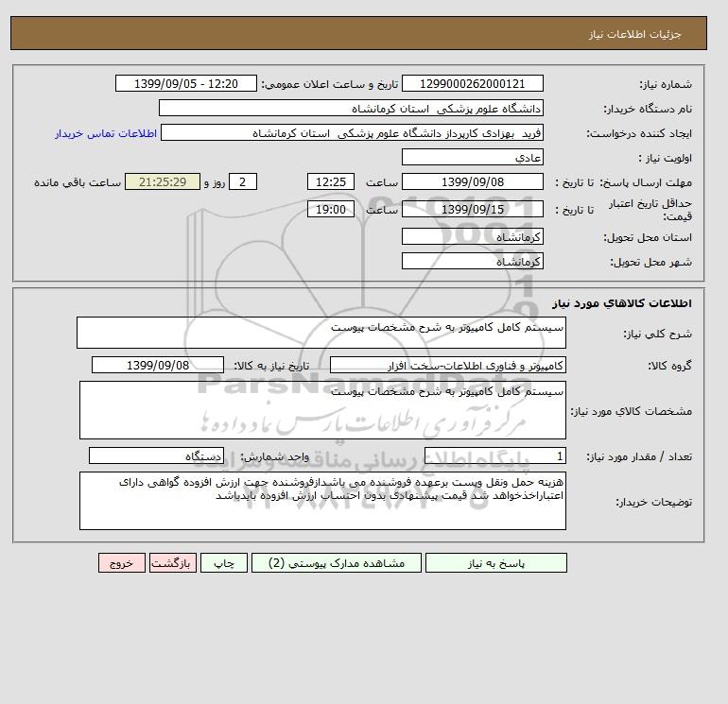Click the مشخصات کالای مورد نیاز text area
728x704 pixels.
click(x=322, y=410)
